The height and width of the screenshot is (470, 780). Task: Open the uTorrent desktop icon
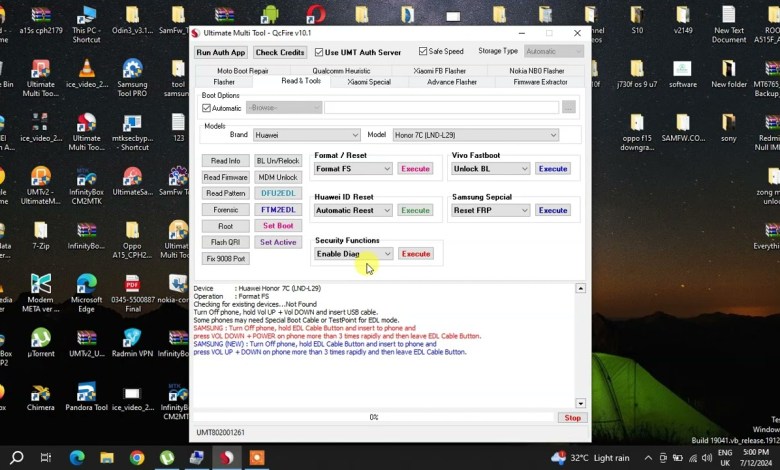41,343
